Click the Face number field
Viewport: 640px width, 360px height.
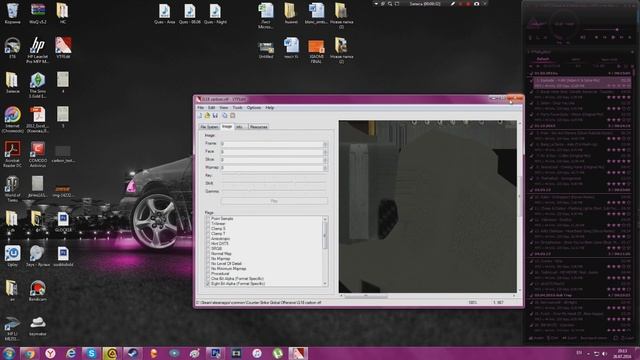point(272,152)
